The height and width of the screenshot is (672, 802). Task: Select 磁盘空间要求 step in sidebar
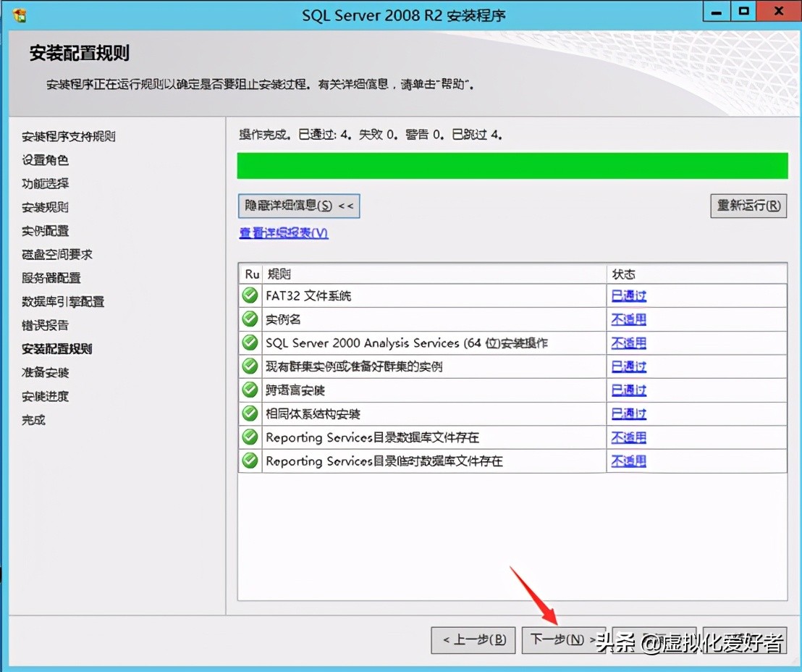coord(56,254)
